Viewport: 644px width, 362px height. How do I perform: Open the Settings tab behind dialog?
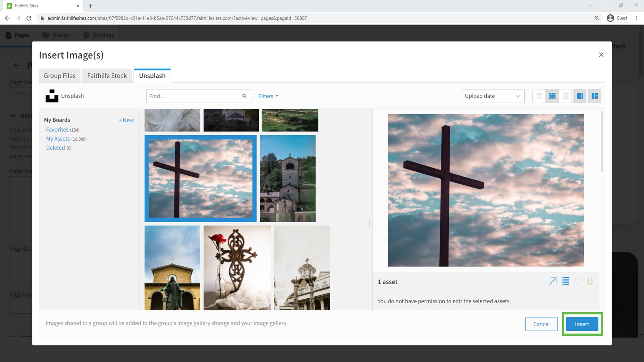(99, 35)
